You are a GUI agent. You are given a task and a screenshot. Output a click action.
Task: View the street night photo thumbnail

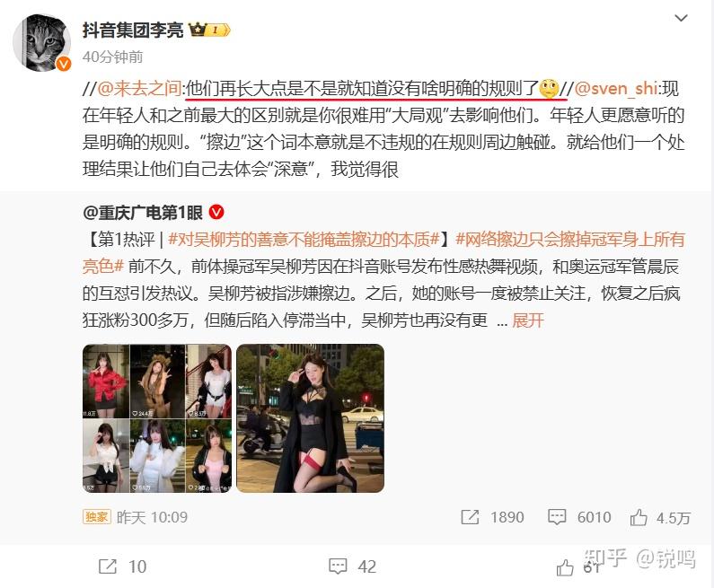pos(311,418)
